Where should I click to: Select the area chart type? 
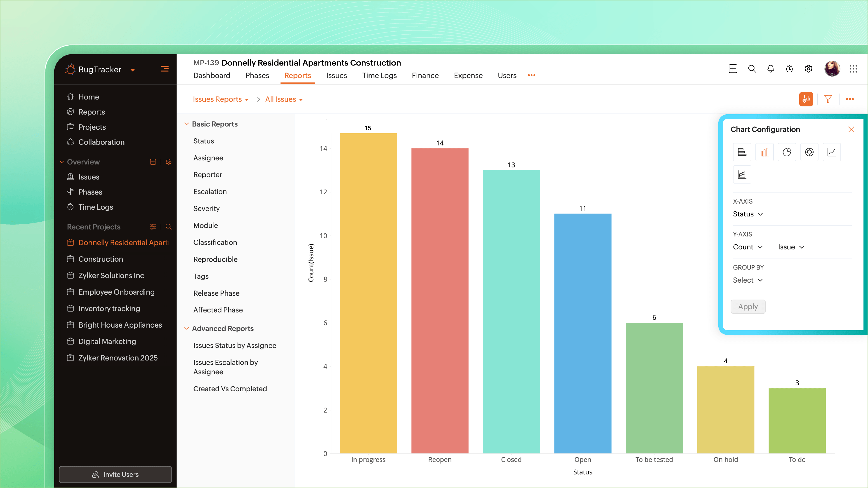tap(742, 174)
